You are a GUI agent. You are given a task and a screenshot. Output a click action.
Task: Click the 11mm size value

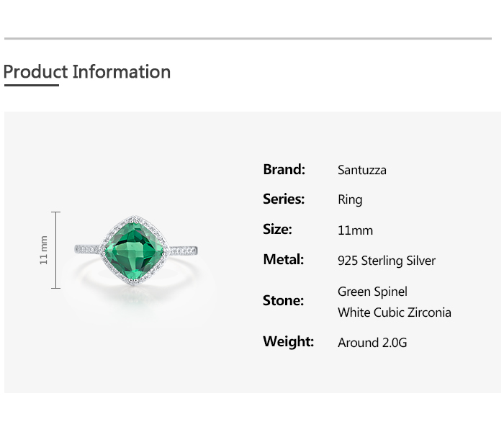click(x=355, y=230)
